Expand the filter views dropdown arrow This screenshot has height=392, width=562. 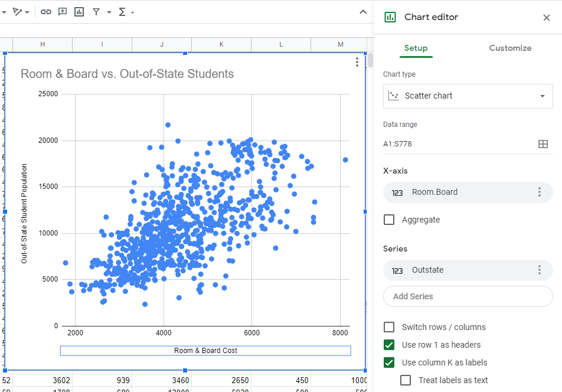pyautogui.click(x=109, y=12)
